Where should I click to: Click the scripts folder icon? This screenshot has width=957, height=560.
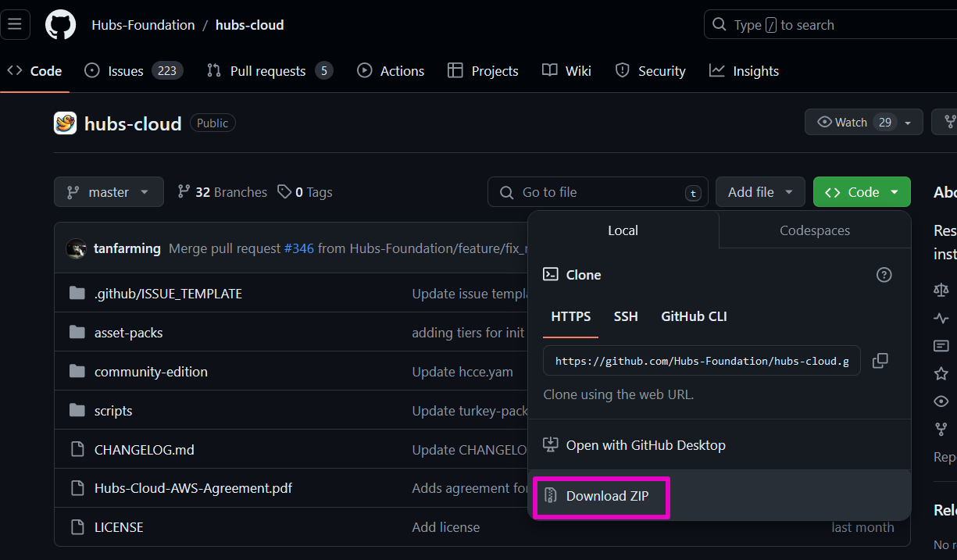point(77,411)
